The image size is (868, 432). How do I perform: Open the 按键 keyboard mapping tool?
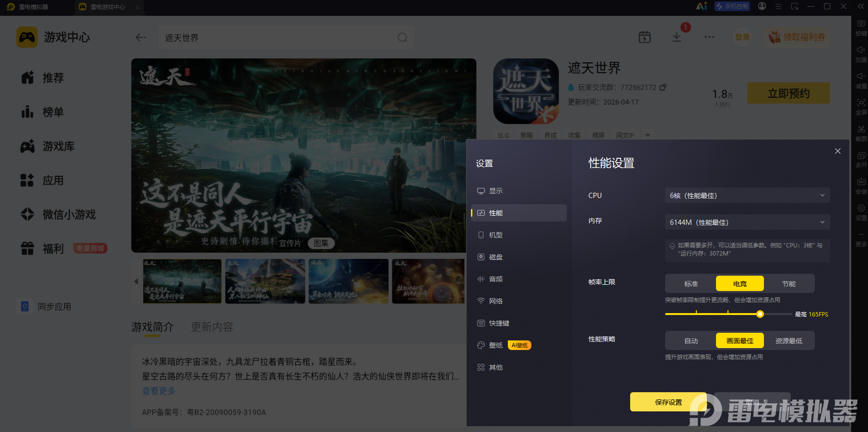pyautogui.click(x=861, y=28)
